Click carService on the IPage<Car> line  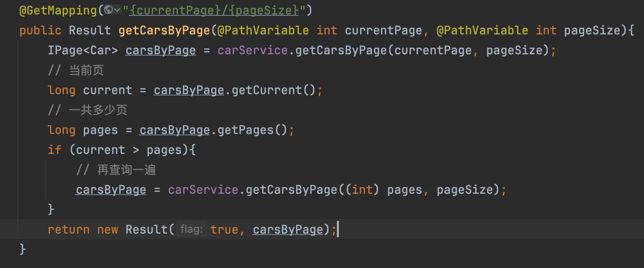253,50
